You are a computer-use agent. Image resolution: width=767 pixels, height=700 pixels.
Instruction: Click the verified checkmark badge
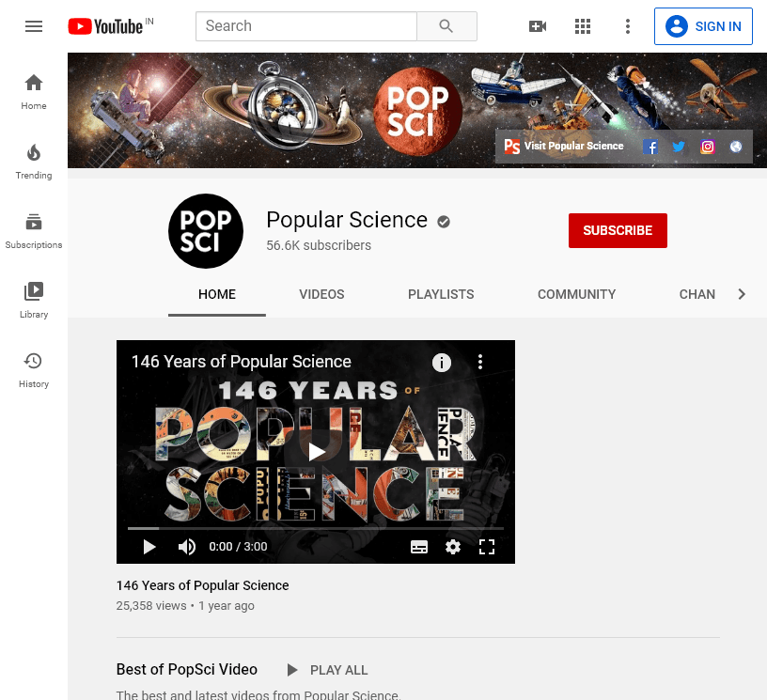(444, 222)
